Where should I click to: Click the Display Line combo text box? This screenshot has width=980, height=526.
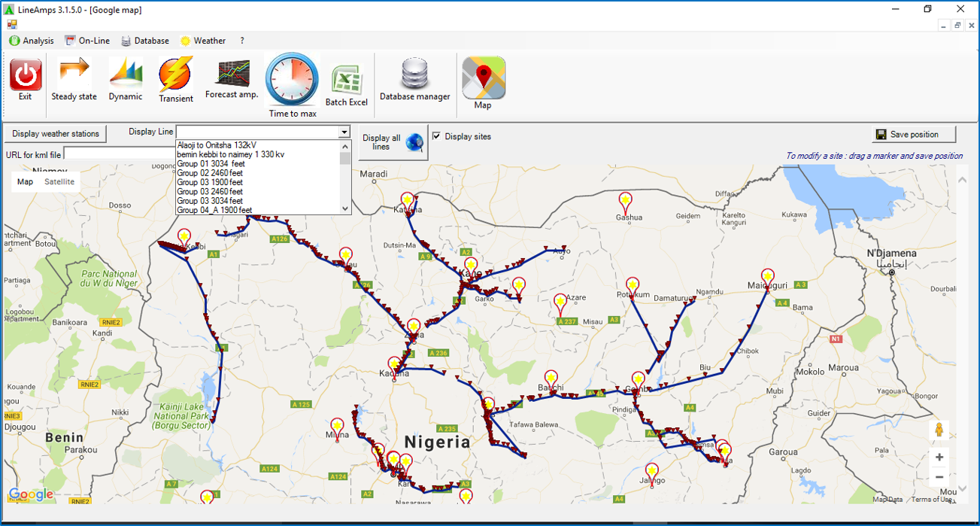[257, 132]
